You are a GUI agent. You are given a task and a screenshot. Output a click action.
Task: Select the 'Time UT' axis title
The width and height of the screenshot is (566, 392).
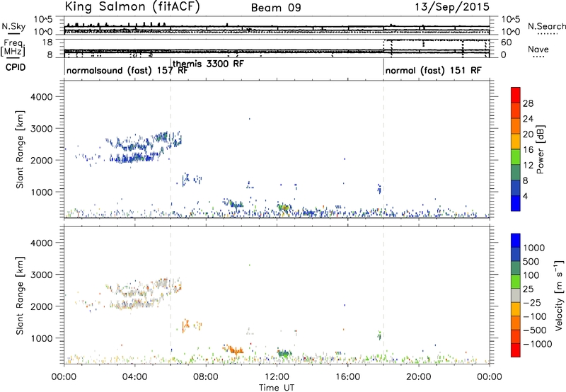[x=277, y=388]
